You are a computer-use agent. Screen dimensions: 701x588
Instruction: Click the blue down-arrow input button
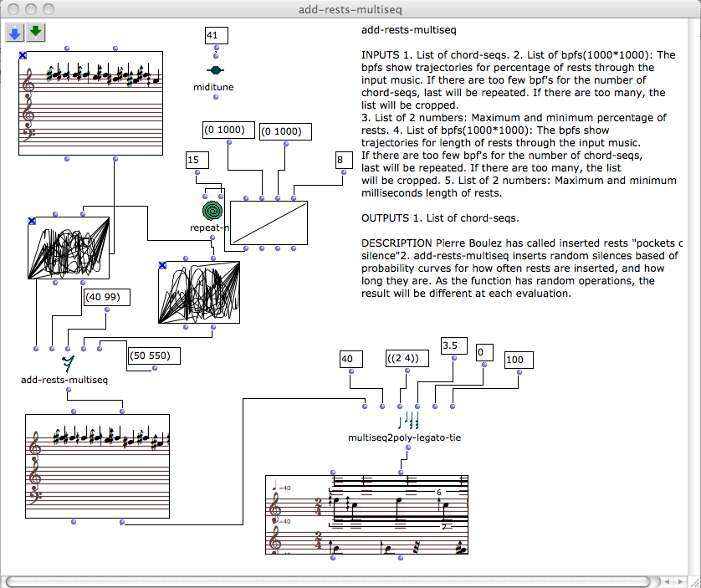[x=15, y=33]
